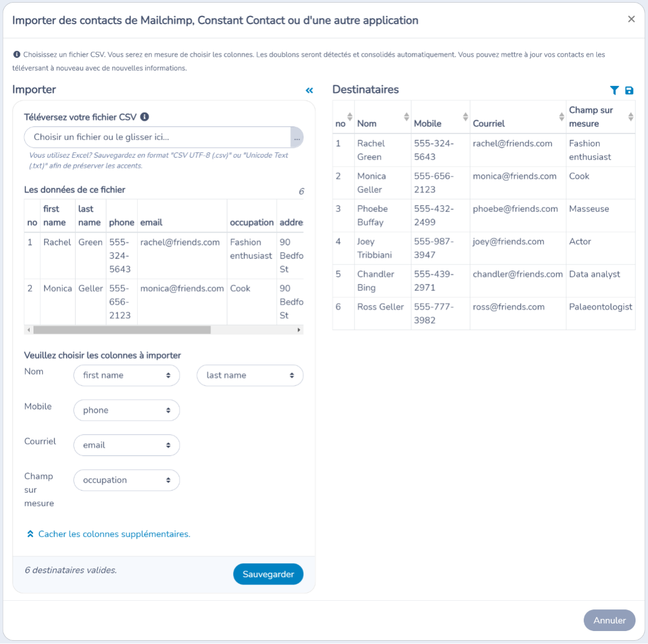Open the last name dropdown for Nom
The height and width of the screenshot is (644, 648).
pyautogui.click(x=250, y=375)
